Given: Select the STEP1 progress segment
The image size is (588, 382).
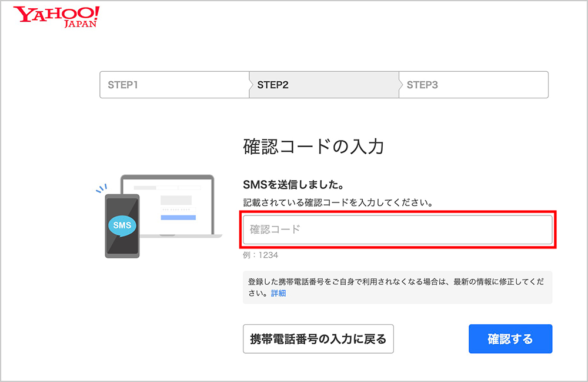Looking at the screenshot, I should pos(175,85).
